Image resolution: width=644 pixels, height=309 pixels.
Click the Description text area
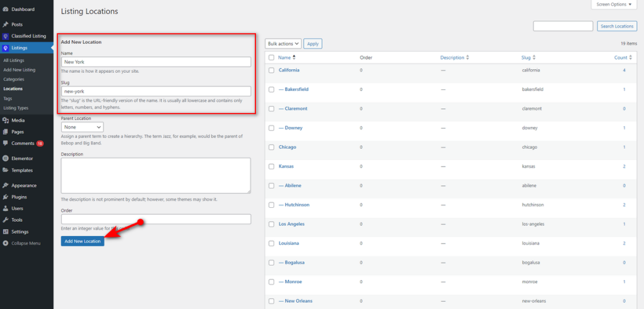(156, 176)
